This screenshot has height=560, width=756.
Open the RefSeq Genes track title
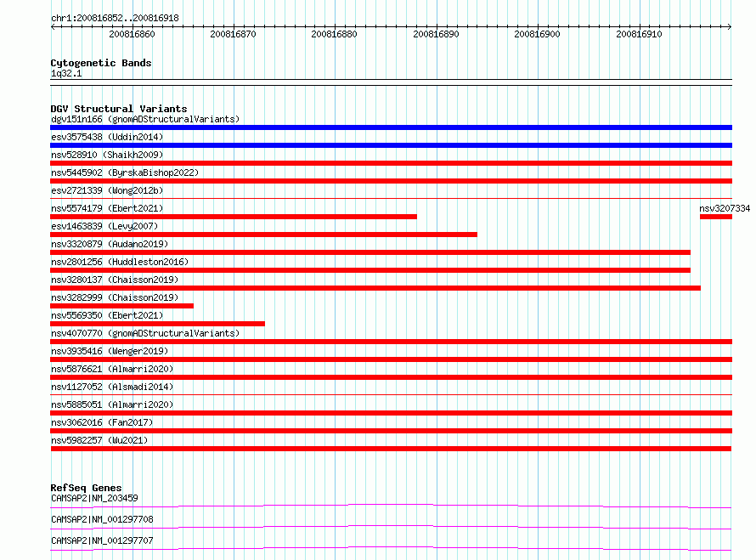click(86, 488)
